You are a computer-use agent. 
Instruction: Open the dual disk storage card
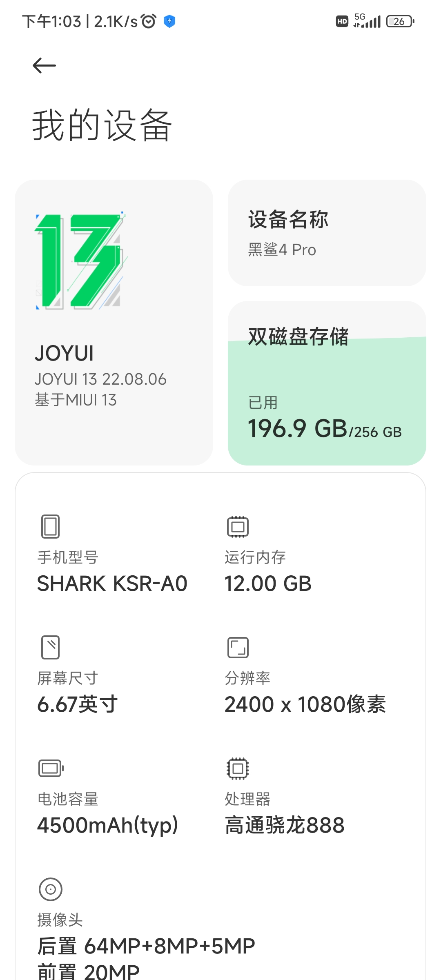pyautogui.click(x=327, y=383)
